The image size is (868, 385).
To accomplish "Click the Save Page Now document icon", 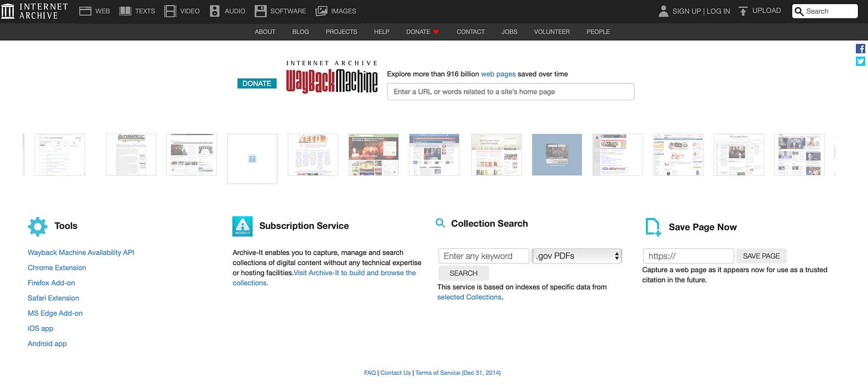I will point(653,227).
